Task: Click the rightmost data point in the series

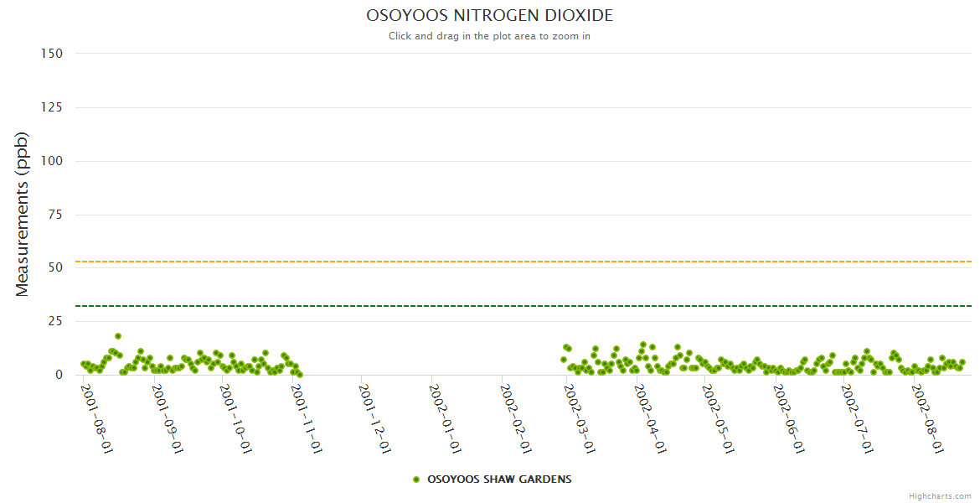Action: (962, 362)
